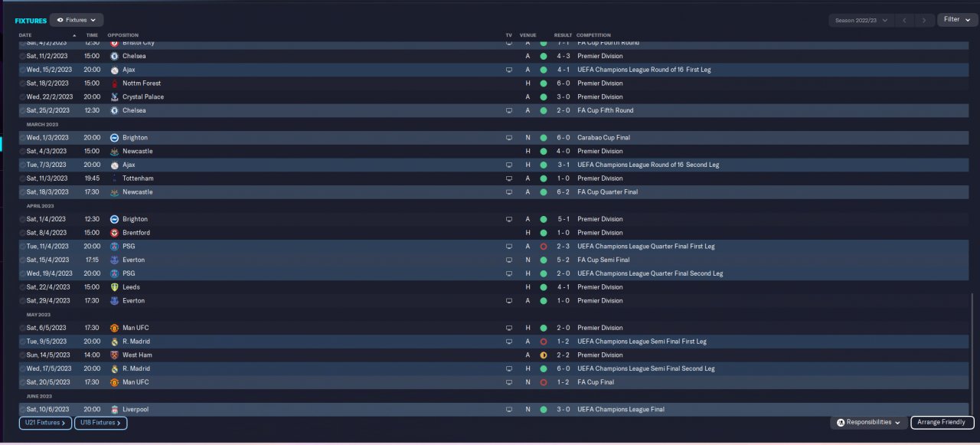Viewport: 980px width, 445px height.
Task: Expand the Responsibilities dropdown
Action: point(869,423)
